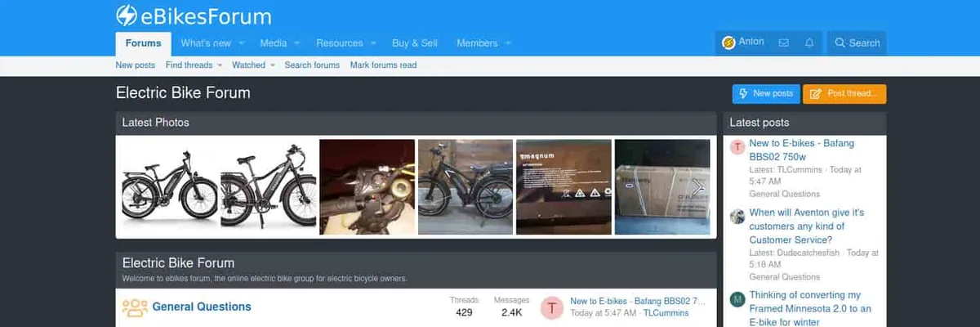Open the alerts bell icon
The width and height of the screenshot is (980, 327).
[809, 43]
